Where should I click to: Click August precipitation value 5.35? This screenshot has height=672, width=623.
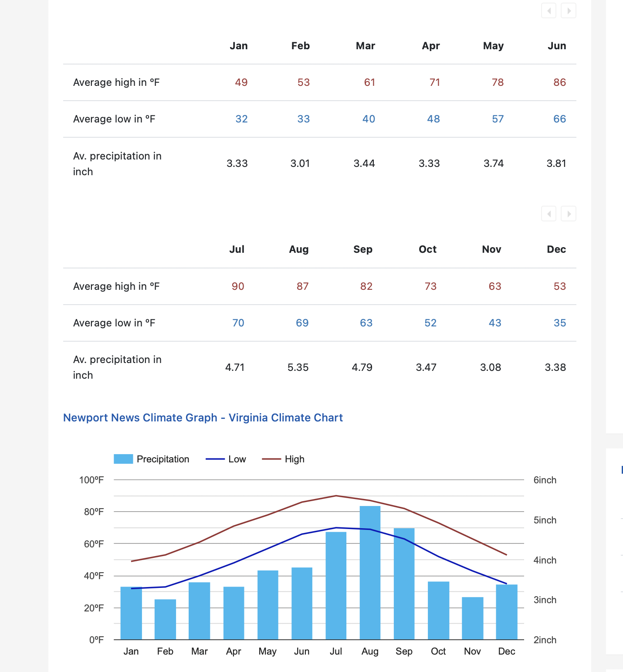tap(298, 367)
